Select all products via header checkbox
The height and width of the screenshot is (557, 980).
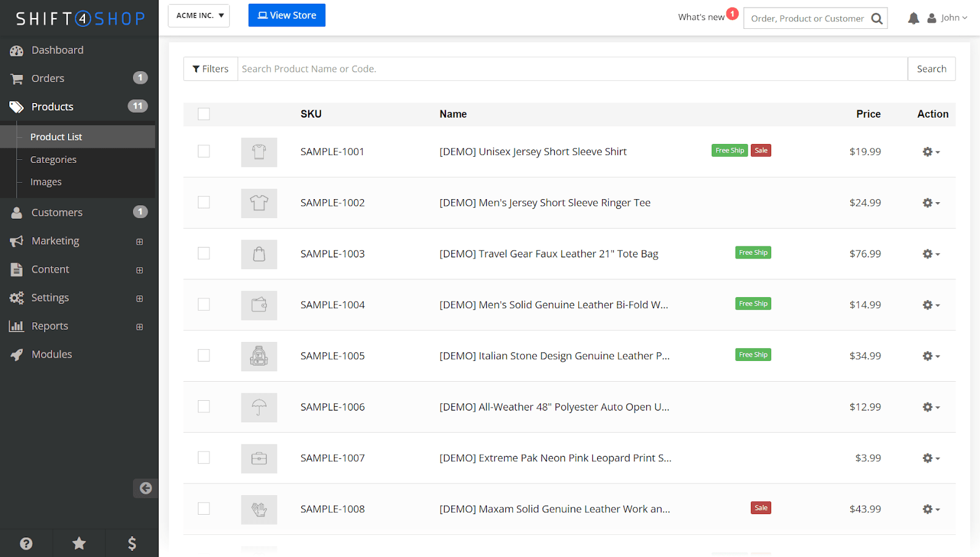(x=203, y=114)
